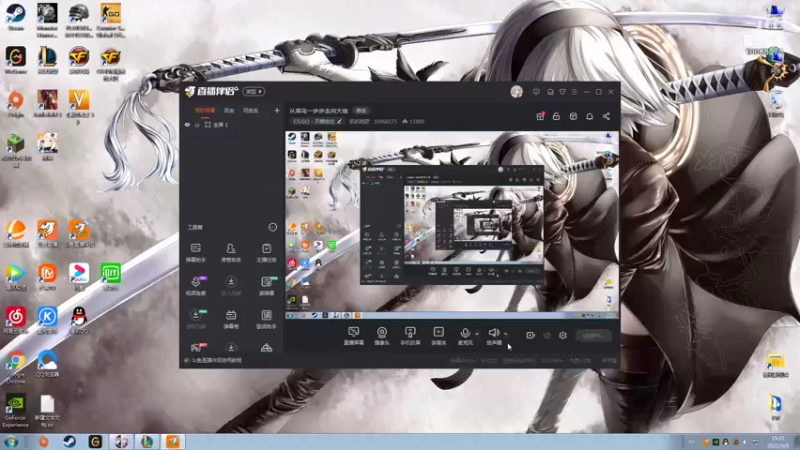Screen dimensions: 800x450
Task: Click the notification bell icon
Action: tap(589, 116)
